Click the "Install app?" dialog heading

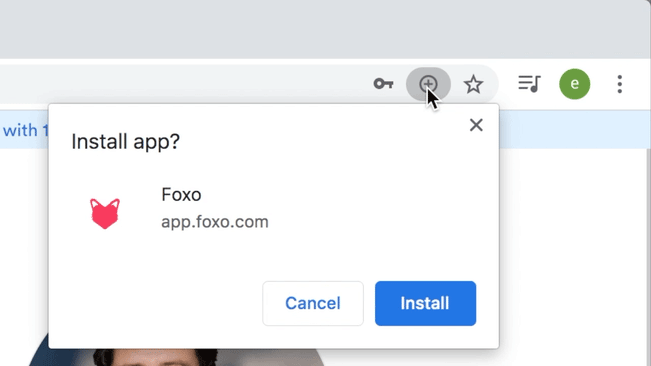pyautogui.click(x=125, y=142)
